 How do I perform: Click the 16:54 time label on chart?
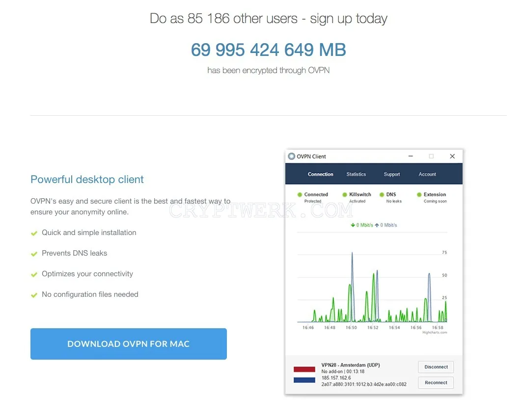click(x=394, y=327)
